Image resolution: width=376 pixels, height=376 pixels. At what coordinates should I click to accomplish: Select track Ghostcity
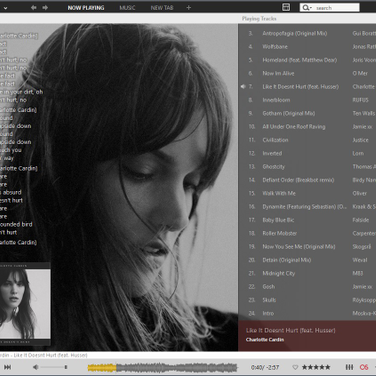(273, 167)
